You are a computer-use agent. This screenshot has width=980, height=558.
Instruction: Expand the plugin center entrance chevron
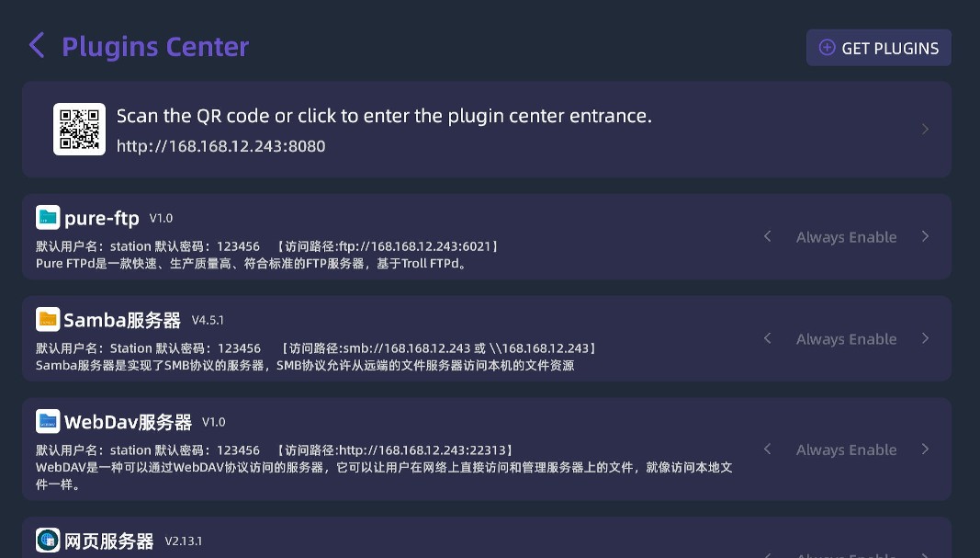pos(925,129)
